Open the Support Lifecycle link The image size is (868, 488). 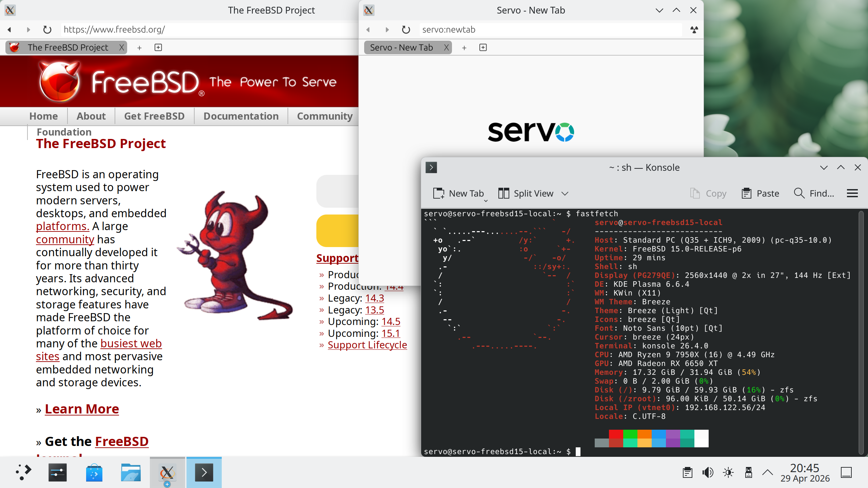point(367,345)
